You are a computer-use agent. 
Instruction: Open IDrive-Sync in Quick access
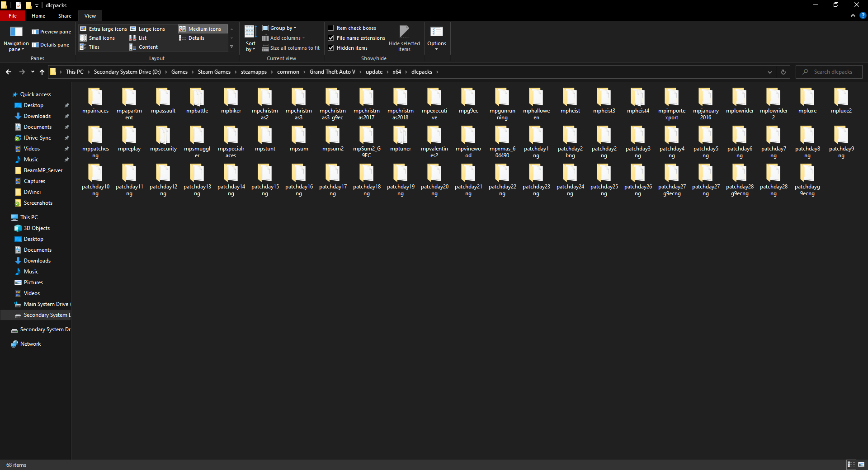coord(37,138)
